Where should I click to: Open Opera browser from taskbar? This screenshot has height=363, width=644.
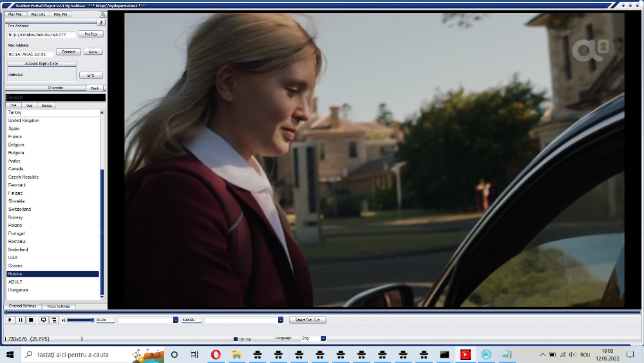pos(216,355)
